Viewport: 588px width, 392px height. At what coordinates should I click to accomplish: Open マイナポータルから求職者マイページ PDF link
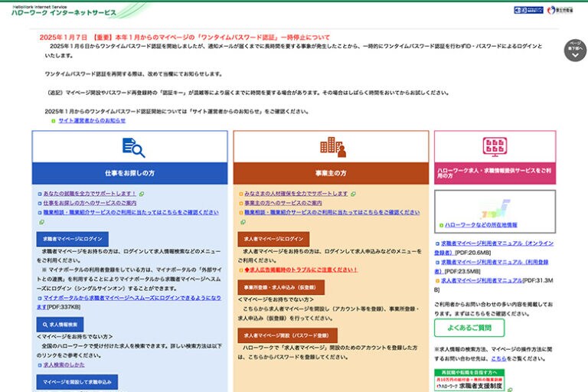pyautogui.click(x=129, y=302)
